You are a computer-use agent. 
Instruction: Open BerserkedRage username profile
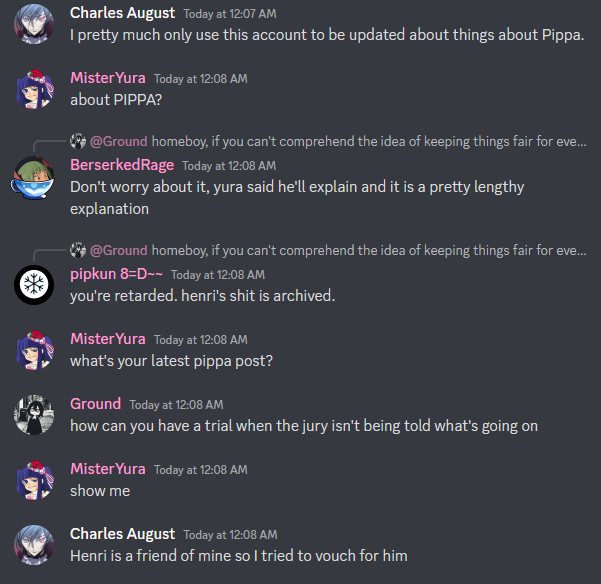122,165
